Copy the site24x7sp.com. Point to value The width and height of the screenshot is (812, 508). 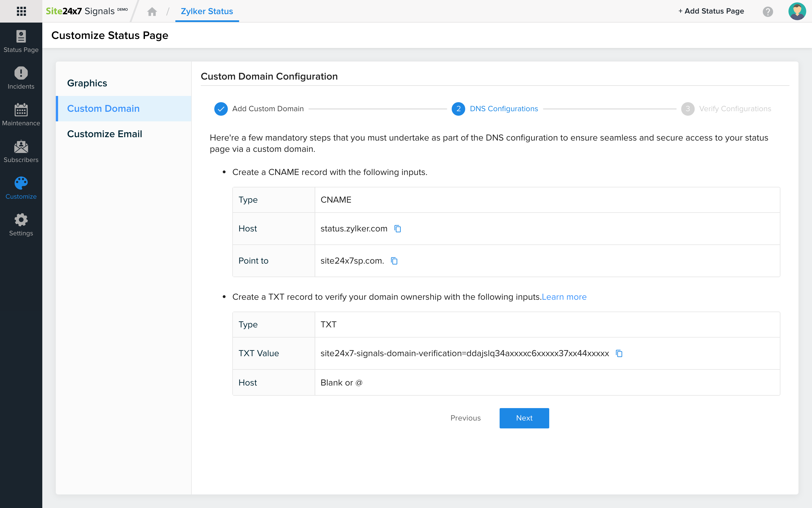pyautogui.click(x=394, y=261)
